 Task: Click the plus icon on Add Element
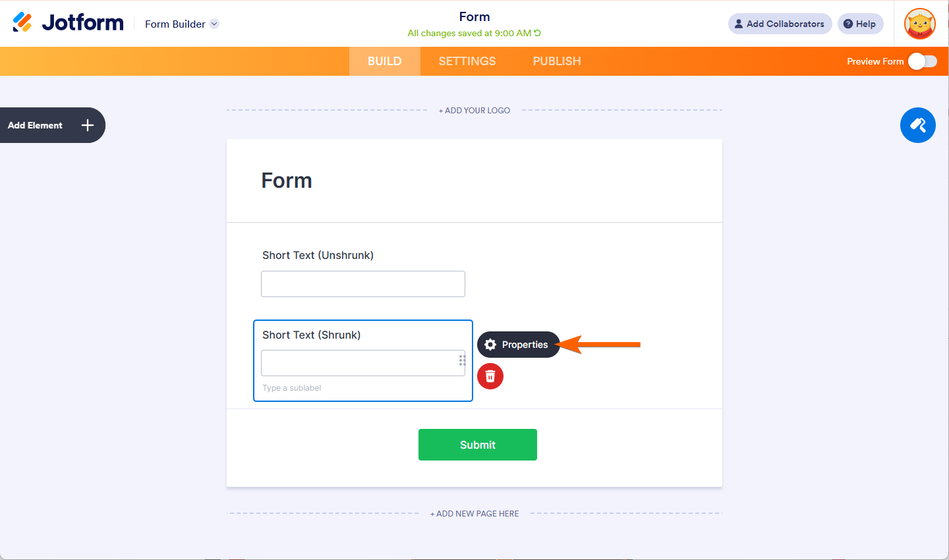(x=88, y=125)
